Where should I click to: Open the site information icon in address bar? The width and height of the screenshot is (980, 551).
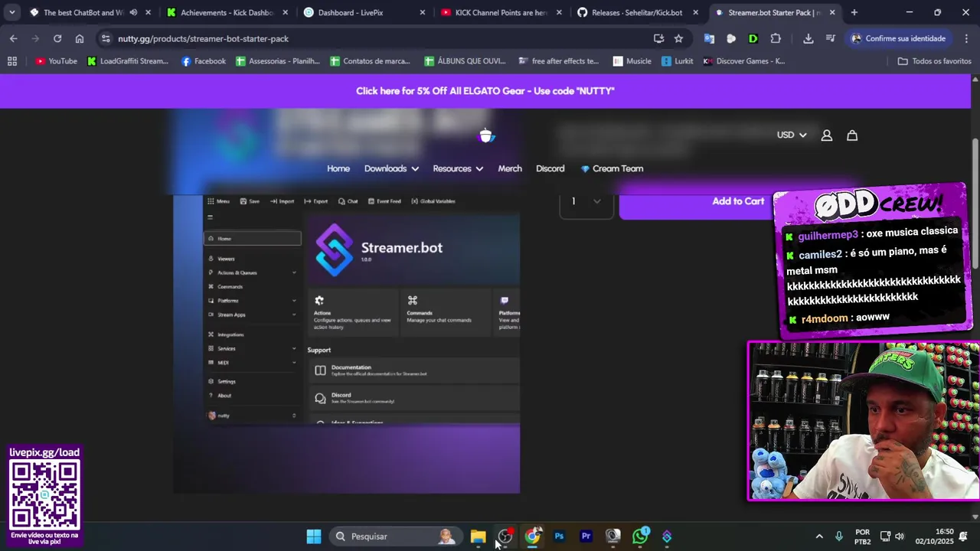[x=106, y=38]
